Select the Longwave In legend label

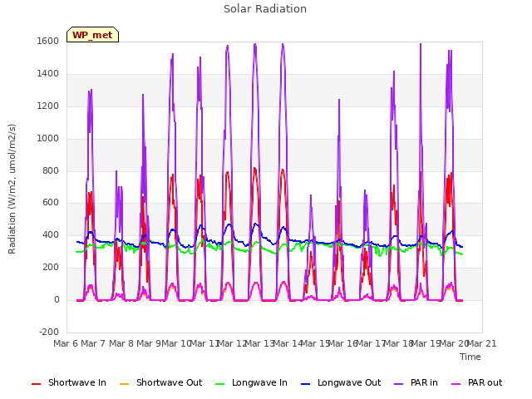[x=259, y=382]
